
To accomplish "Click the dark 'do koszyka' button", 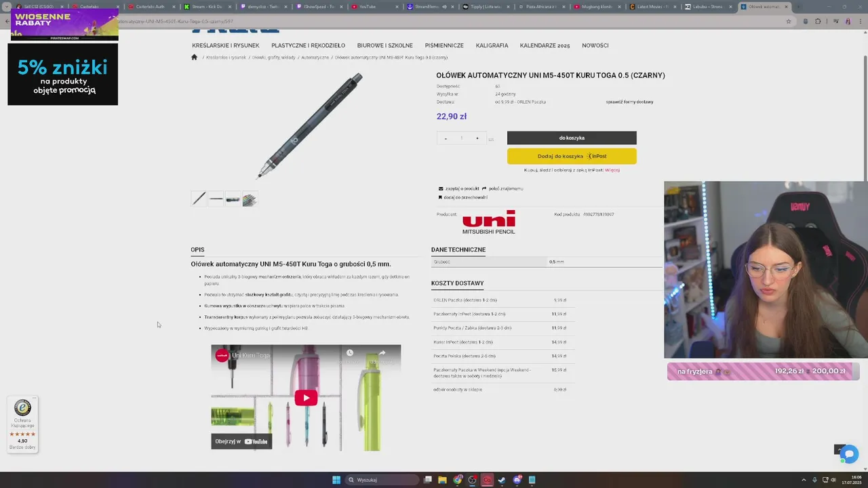I will point(572,138).
